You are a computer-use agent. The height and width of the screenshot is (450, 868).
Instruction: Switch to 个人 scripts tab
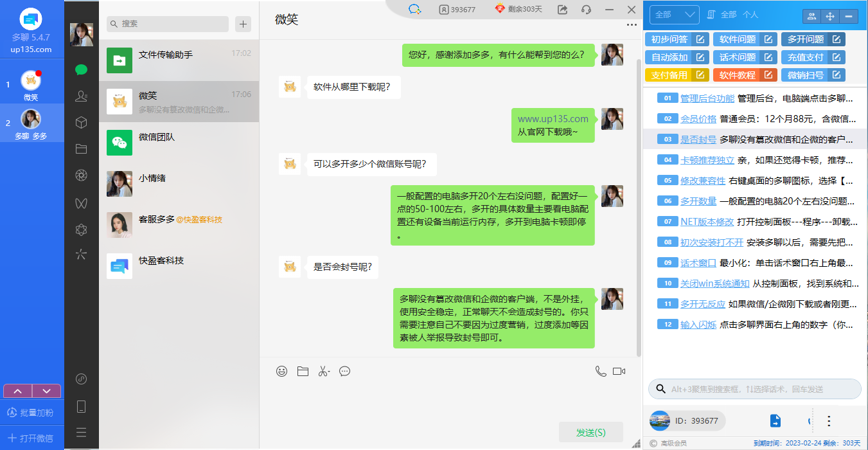click(x=750, y=15)
